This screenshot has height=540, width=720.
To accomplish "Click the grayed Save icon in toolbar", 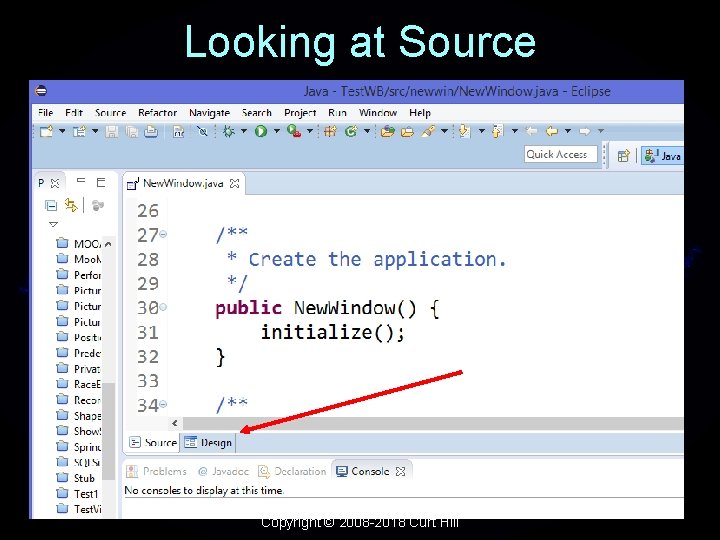I will (112, 132).
